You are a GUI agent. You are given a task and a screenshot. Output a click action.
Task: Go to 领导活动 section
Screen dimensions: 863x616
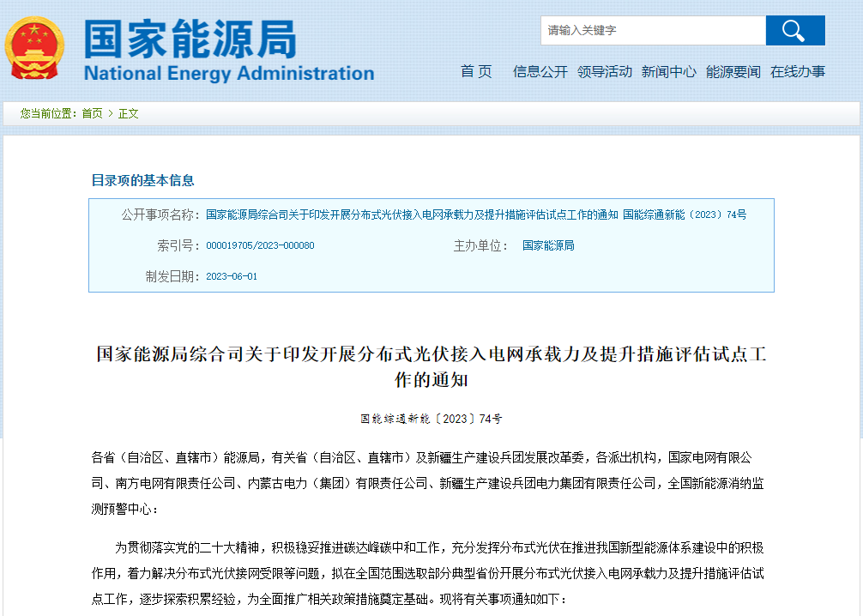(604, 72)
